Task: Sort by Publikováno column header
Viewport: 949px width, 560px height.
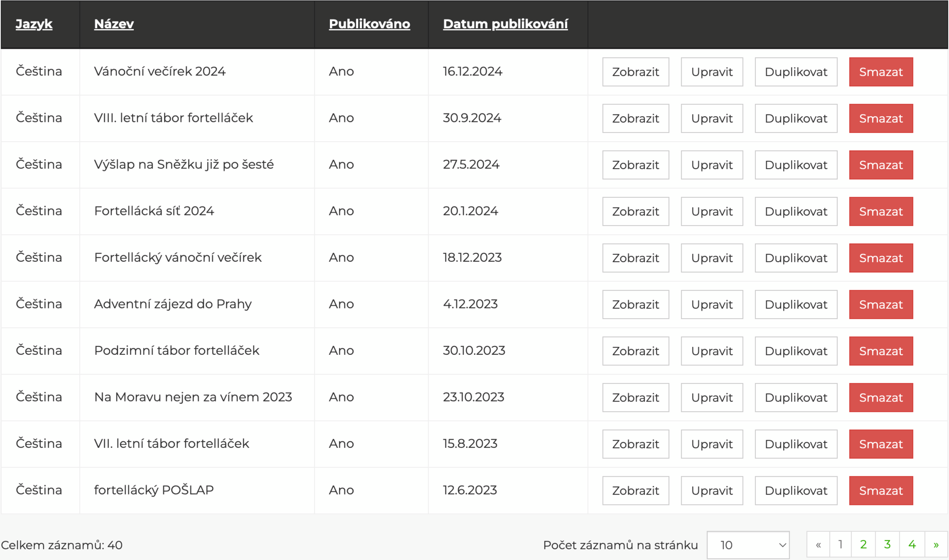Action: (x=369, y=24)
